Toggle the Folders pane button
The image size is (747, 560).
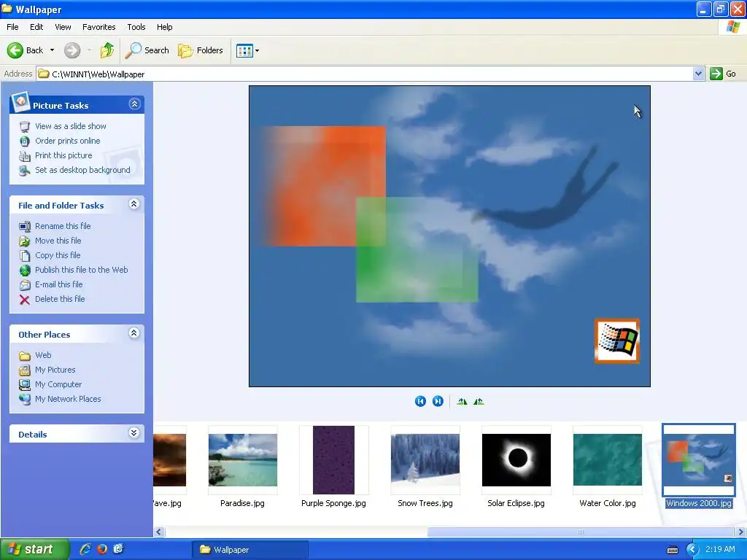[200, 50]
